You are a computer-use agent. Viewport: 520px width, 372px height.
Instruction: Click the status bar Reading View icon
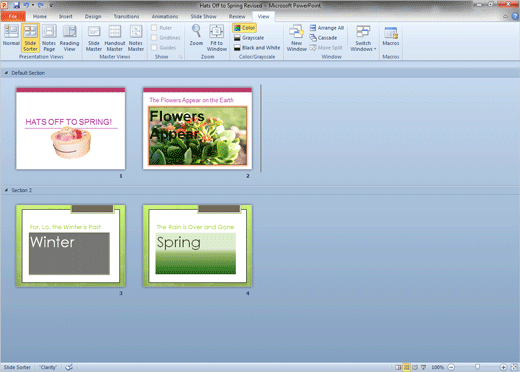415,367
